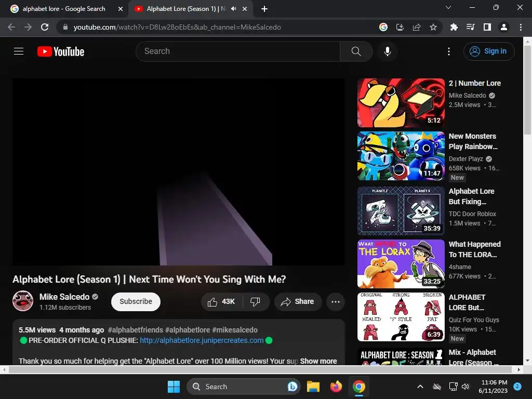The image size is (532, 399).
Task: Expand description with Show more
Action: (x=318, y=361)
